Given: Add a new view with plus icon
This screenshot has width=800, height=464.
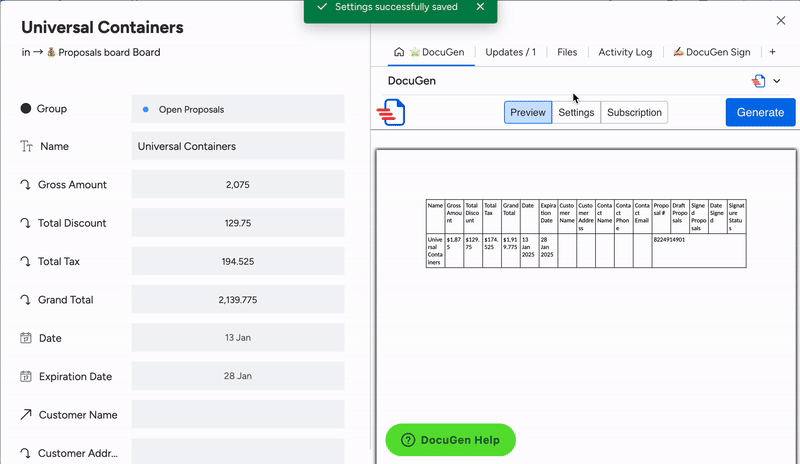Looking at the screenshot, I should click(772, 52).
